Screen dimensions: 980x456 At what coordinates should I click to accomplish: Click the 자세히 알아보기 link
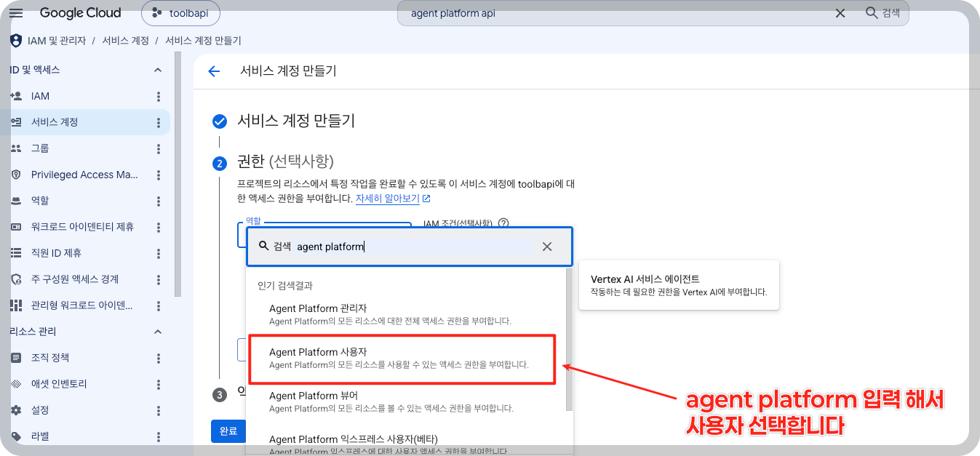click(393, 199)
